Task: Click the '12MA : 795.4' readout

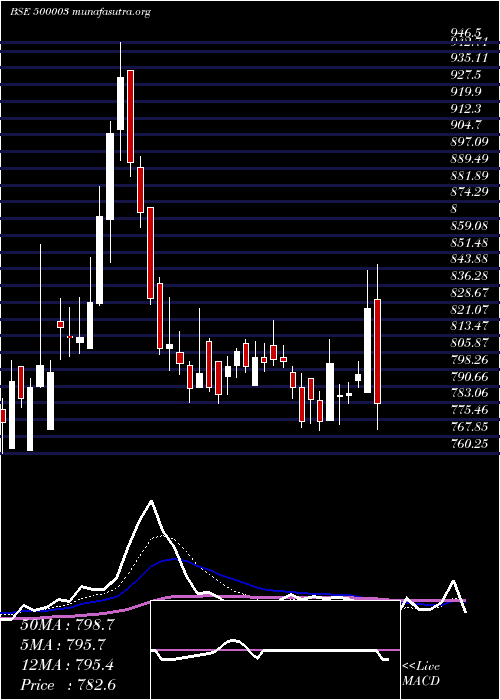Action: point(67,665)
